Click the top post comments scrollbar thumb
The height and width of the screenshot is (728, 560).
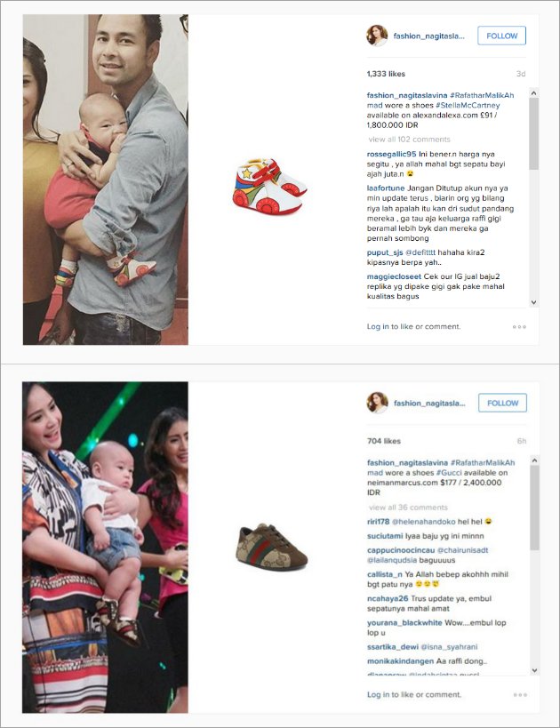(x=533, y=133)
